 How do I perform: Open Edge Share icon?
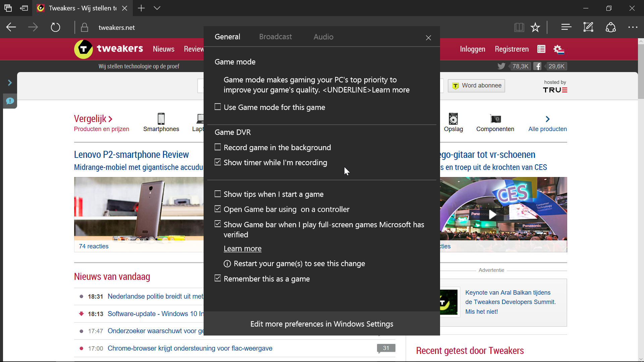tap(610, 27)
